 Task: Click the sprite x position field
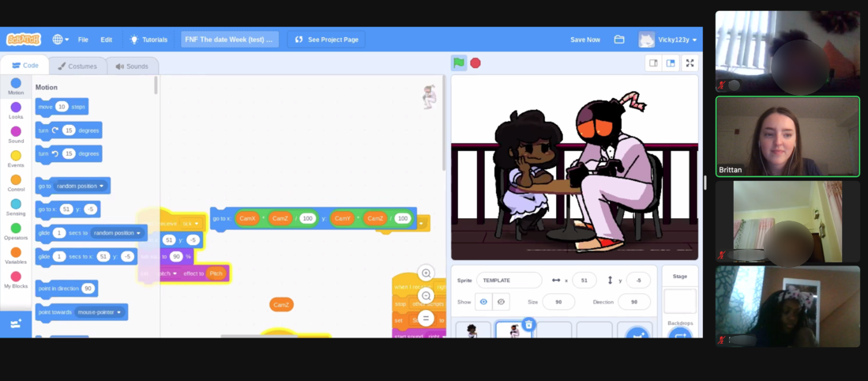584,280
